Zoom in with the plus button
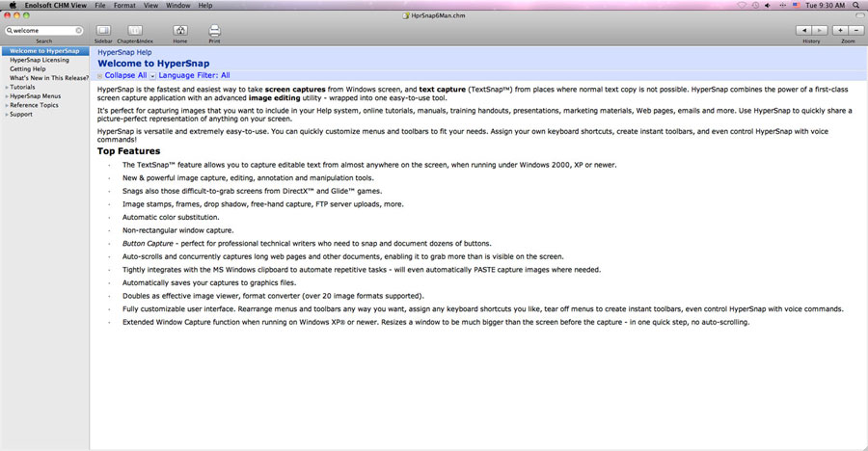868x451 pixels. pyautogui.click(x=840, y=31)
